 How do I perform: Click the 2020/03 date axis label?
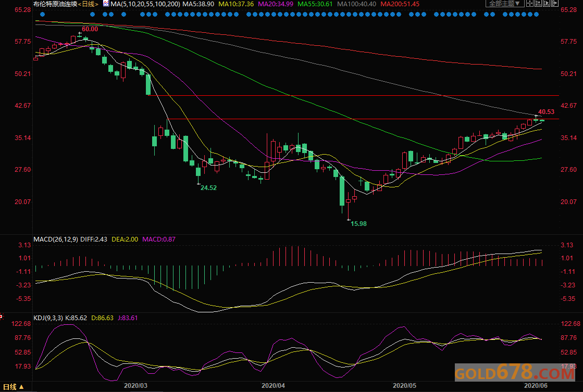(135, 386)
